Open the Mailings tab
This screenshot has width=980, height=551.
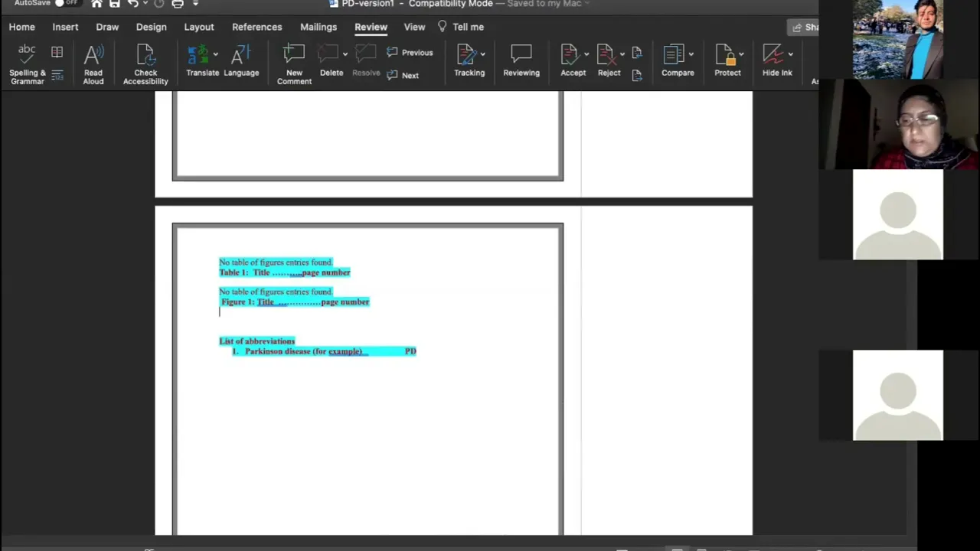pyautogui.click(x=318, y=27)
